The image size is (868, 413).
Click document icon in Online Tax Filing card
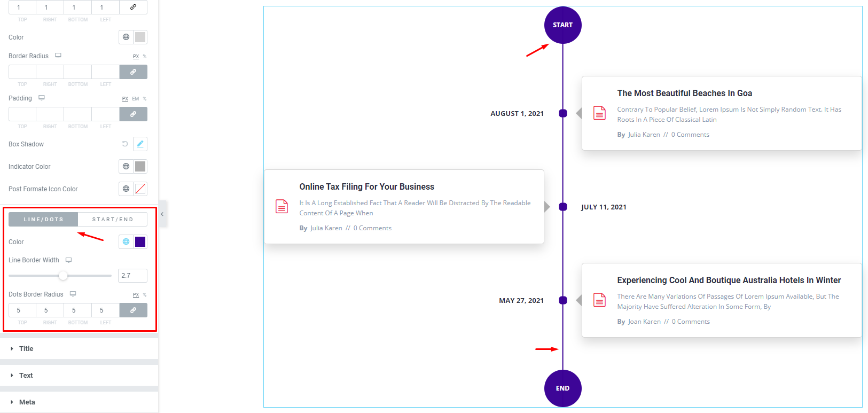[281, 206]
